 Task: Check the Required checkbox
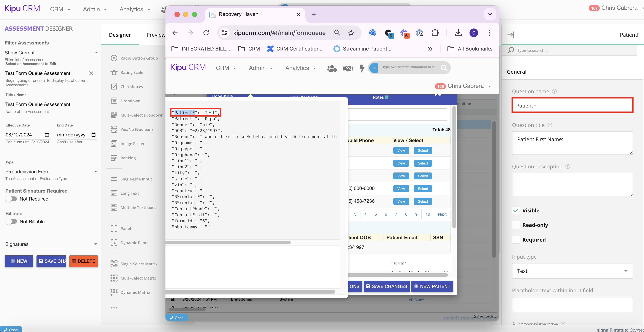click(x=516, y=240)
